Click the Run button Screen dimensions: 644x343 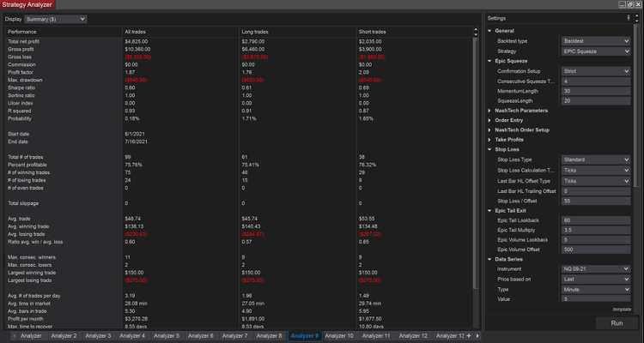tap(616, 323)
